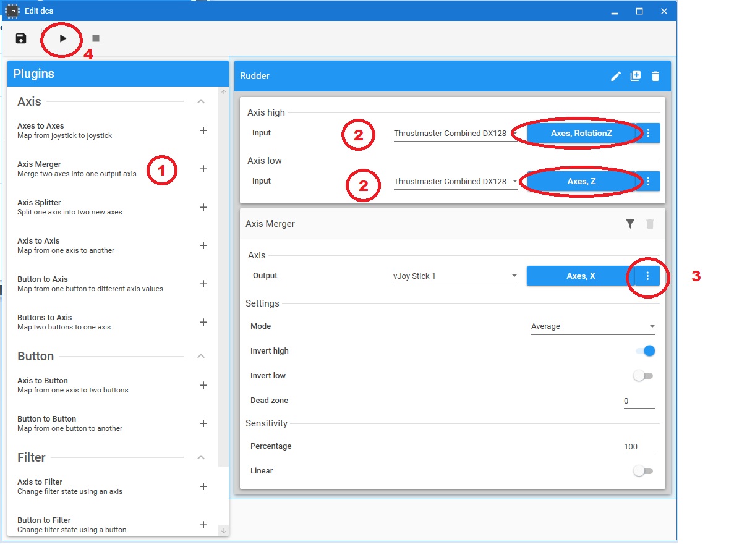Collapse the Axis plugins section
Viewport: 734px width, 560px height.
point(201,101)
